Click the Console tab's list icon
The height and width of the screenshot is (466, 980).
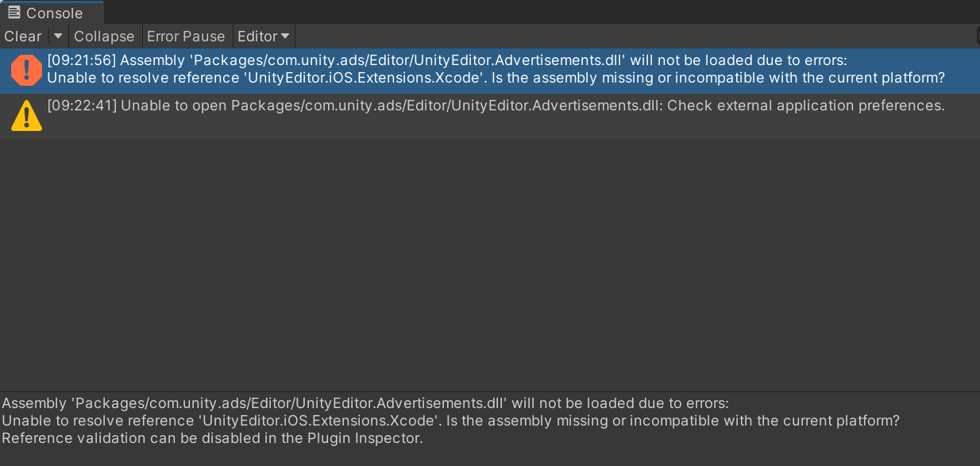pos(14,12)
